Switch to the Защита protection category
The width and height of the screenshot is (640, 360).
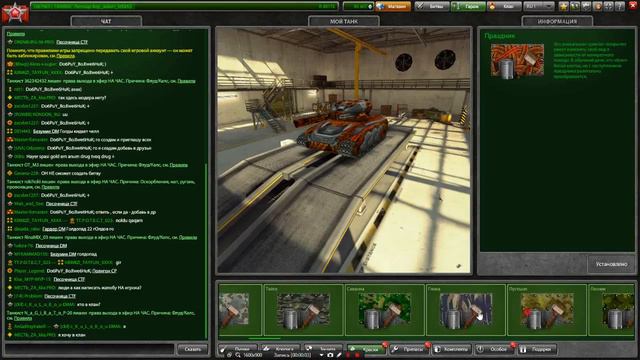(323, 349)
